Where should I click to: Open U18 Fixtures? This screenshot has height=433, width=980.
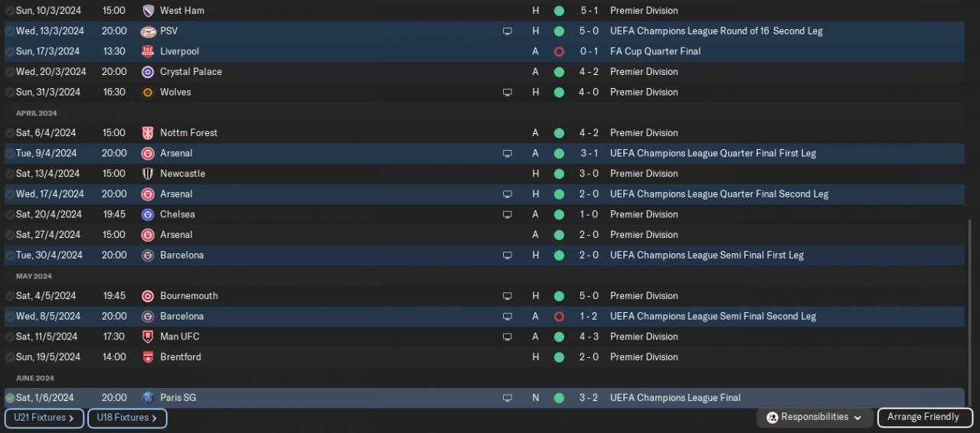tap(127, 418)
